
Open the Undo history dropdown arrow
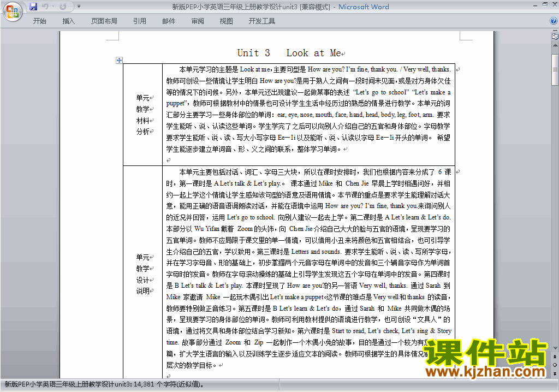coord(53,7)
